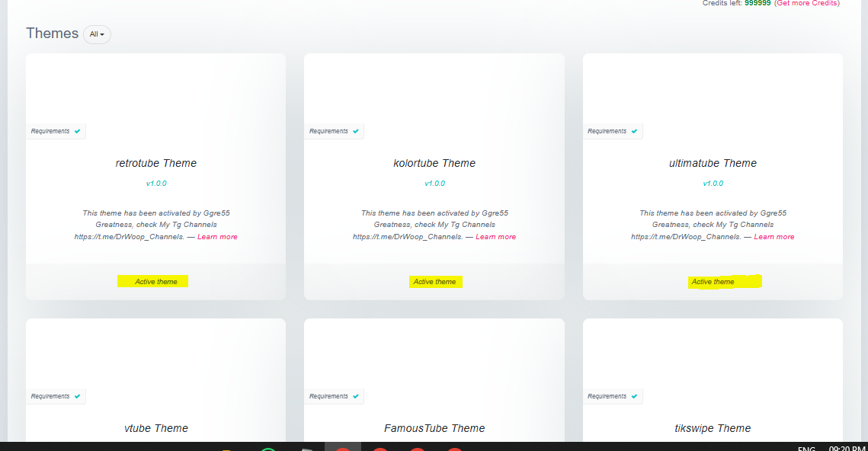The height and width of the screenshot is (451, 868).
Task: Open Learn more link for kolortube Theme
Action: 495,237
